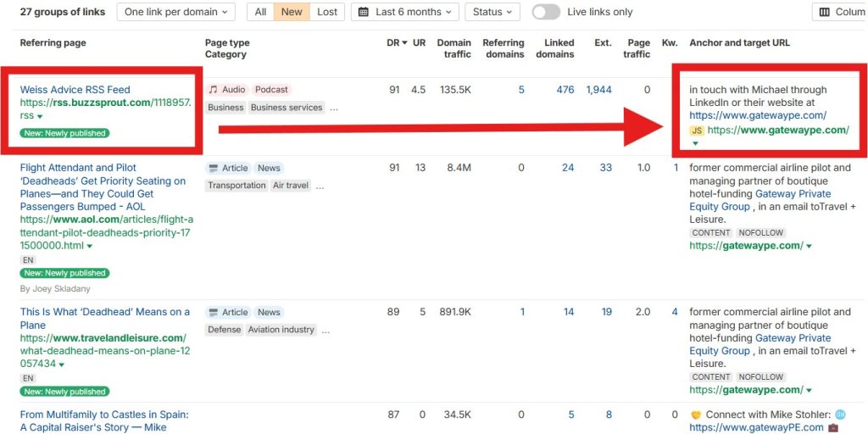This screenshot has width=868, height=434.
Task: Open This Is What 'Deadhead' Means link
Action: (x=104, y=319)
